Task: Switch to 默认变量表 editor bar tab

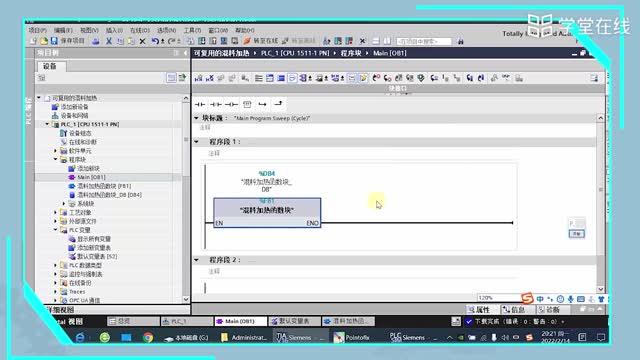Action: (x=294, y=322)
